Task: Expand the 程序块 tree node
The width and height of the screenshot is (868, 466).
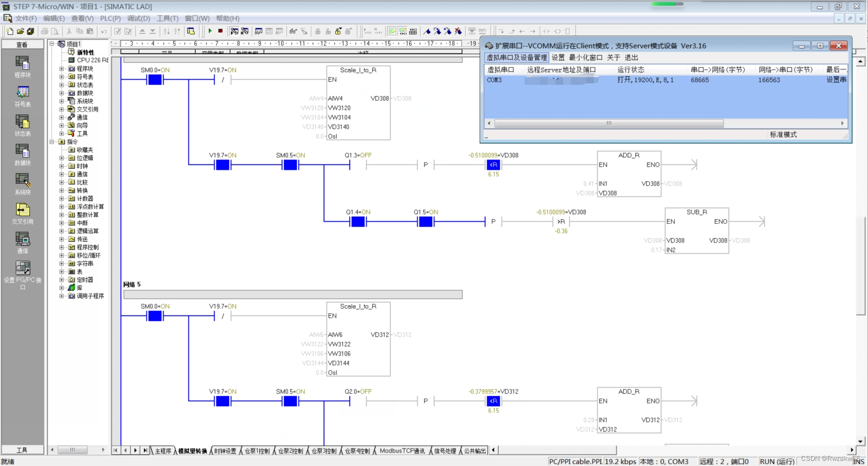Action: pyautogui.click(x=62, y=68)
